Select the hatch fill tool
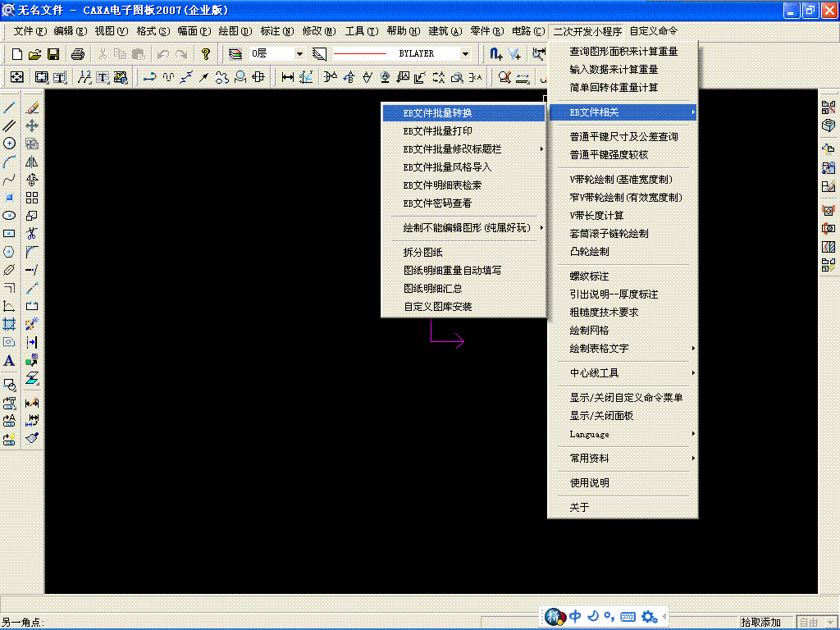The width and height of the screenshot is (840, 630). click(x=9, y=324)
